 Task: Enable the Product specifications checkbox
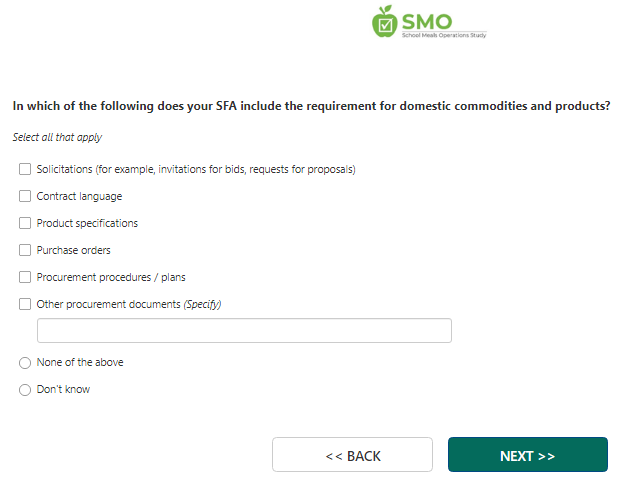[x=25, y=223]
